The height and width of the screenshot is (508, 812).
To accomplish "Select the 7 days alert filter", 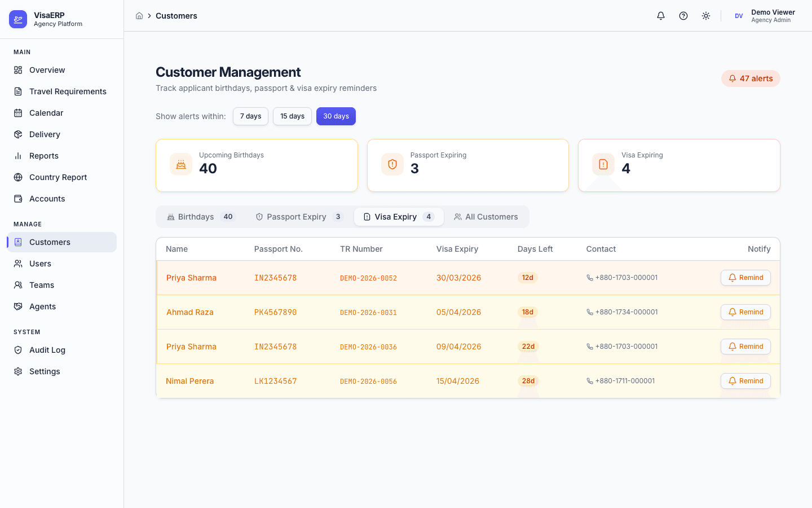I will [250, 116].
